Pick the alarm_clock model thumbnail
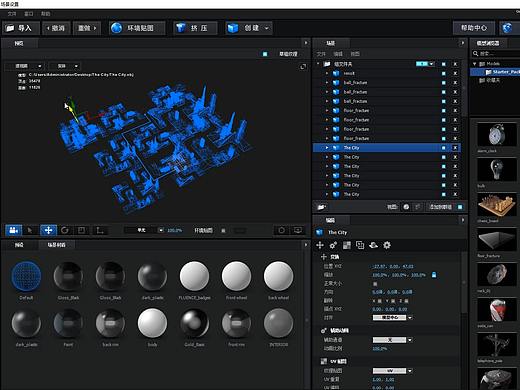The image size is (520, 390). 497,135
